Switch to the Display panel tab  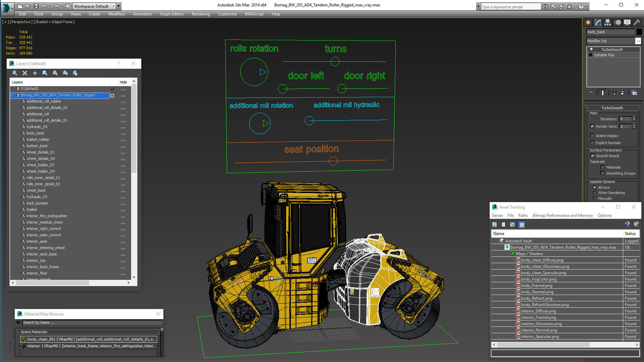[x=627, y=22]
